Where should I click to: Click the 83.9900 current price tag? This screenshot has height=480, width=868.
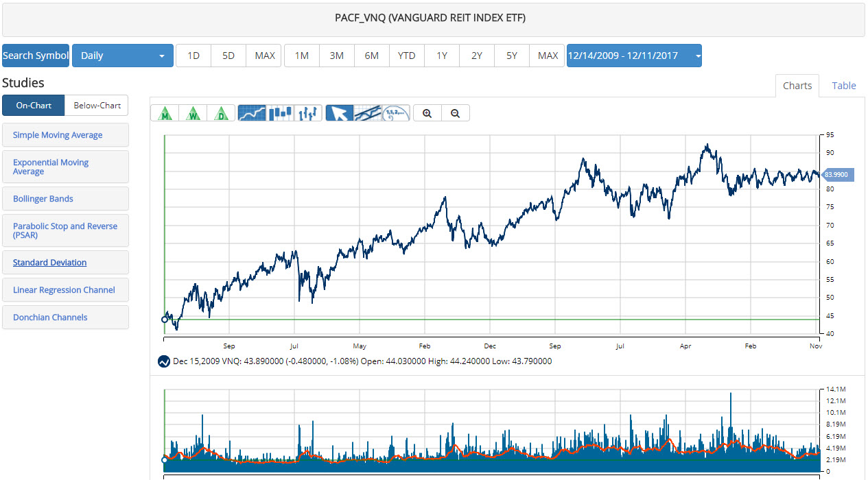click(837, 175)
